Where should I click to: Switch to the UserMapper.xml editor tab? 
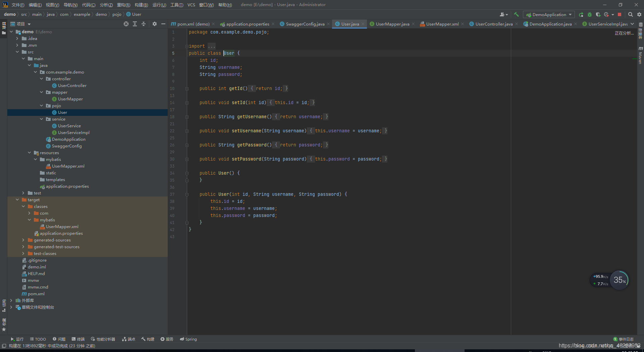439,24
